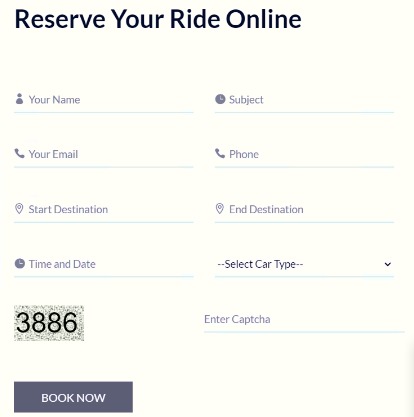Click the person icon beside Your Name
The height and width of the screenshot is (417, 414).
point(19,99)
